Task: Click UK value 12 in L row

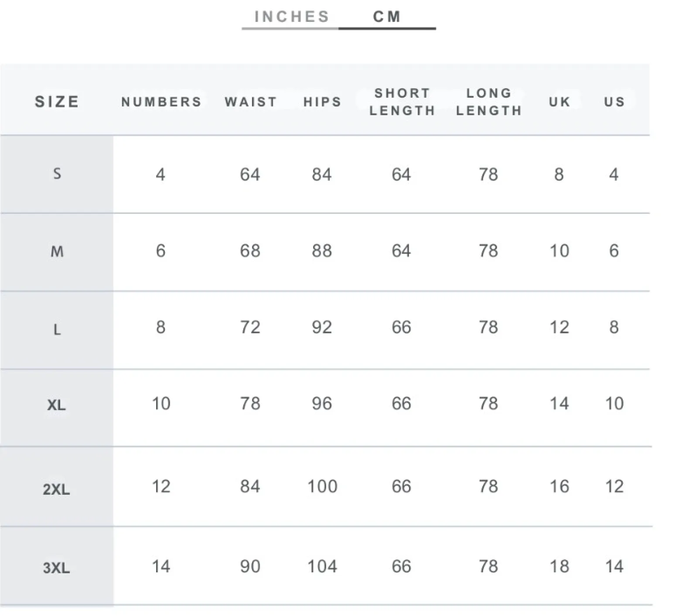Action: tap(559, 327)
